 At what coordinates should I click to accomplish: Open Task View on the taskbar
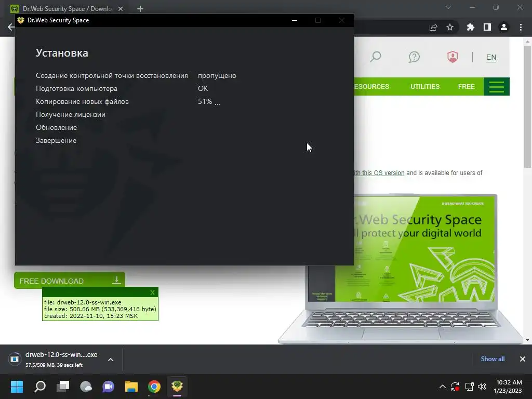(x=63, y=387)
